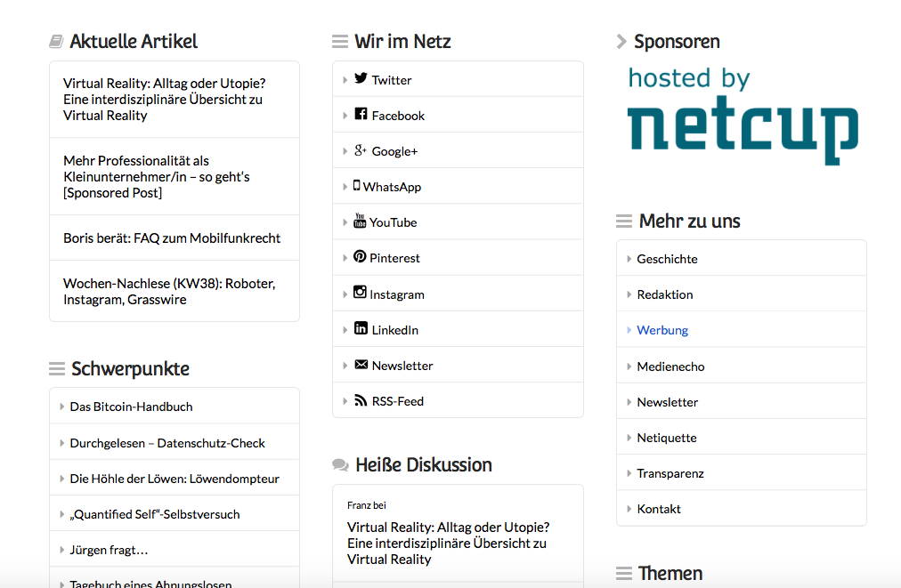Click arrow beside Netiquette entry
Image resolution: width=901 pixels, height=588 pixels.
tap(629, 438)
